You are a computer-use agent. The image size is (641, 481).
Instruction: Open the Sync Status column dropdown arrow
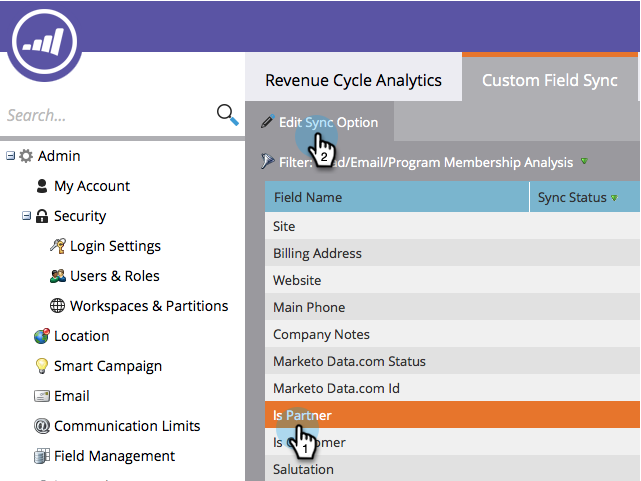coord(614,198)
